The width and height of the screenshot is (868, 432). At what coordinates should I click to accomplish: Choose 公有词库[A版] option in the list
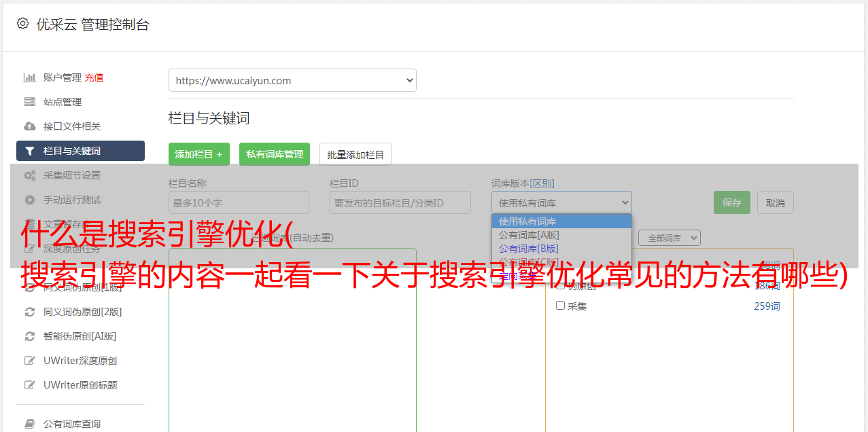tap(561, 235)
